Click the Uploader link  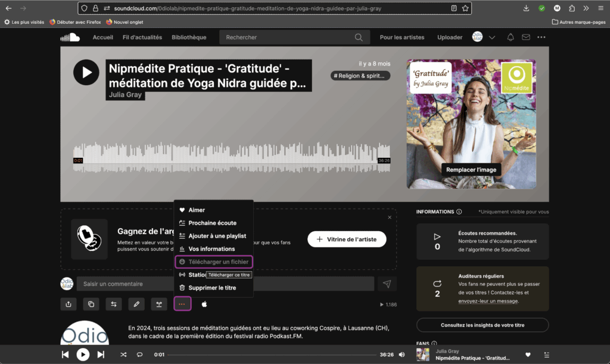click(450, 38)
